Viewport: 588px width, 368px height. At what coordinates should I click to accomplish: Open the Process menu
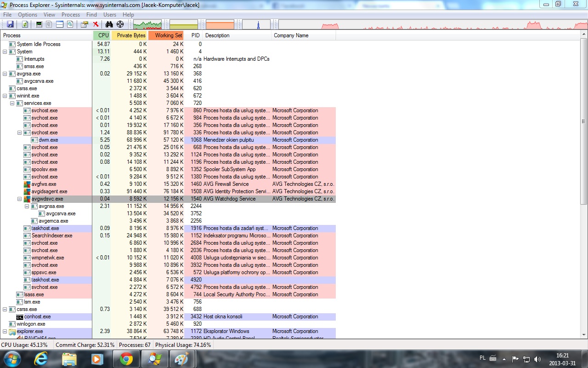point(71,15)
